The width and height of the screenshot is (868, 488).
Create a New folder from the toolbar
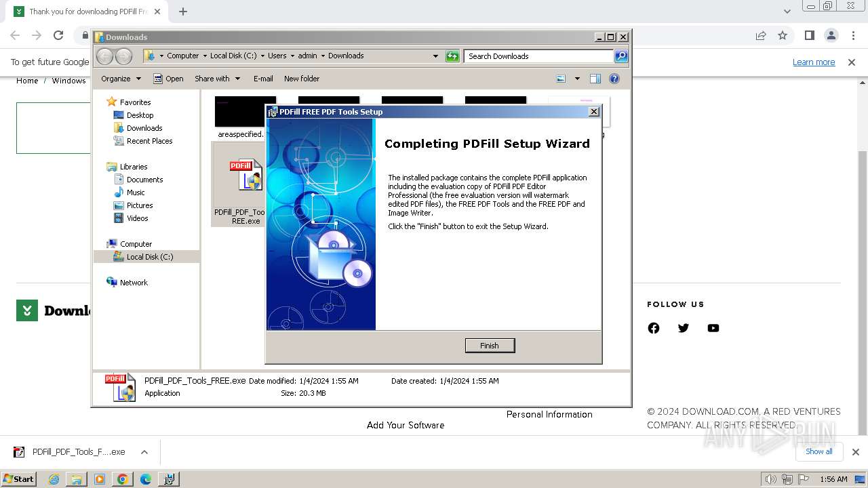coord(302,79)
